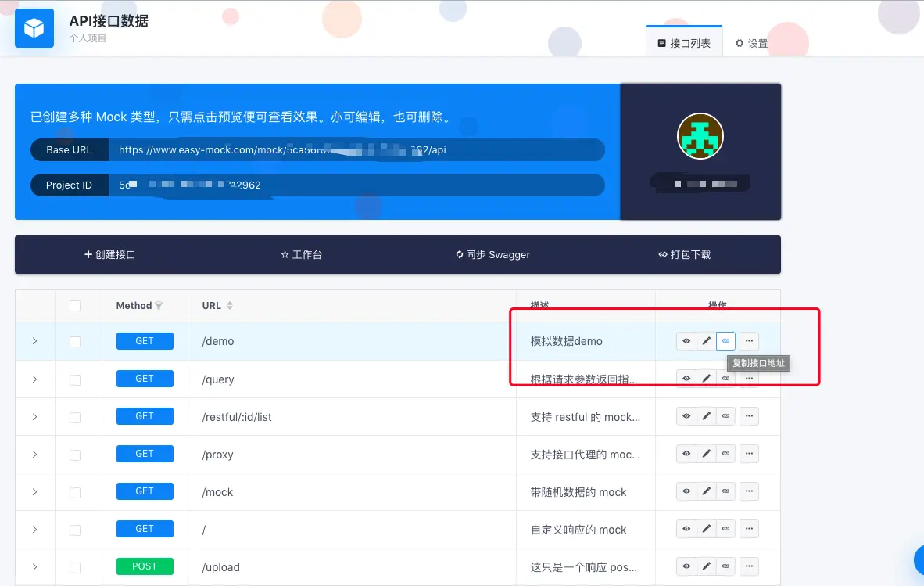
Task: Open more actions for the /proxy row
Action: pyautogui.click(x=749, y=454)
